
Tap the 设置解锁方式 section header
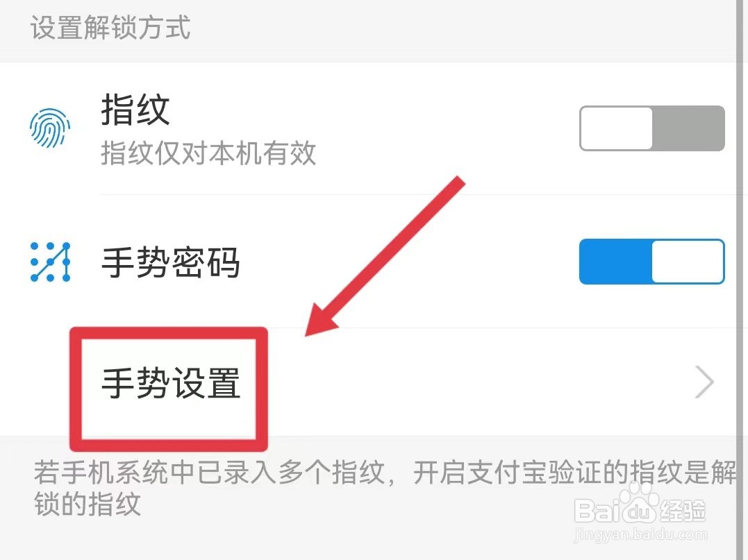click(x=110, y=27)
